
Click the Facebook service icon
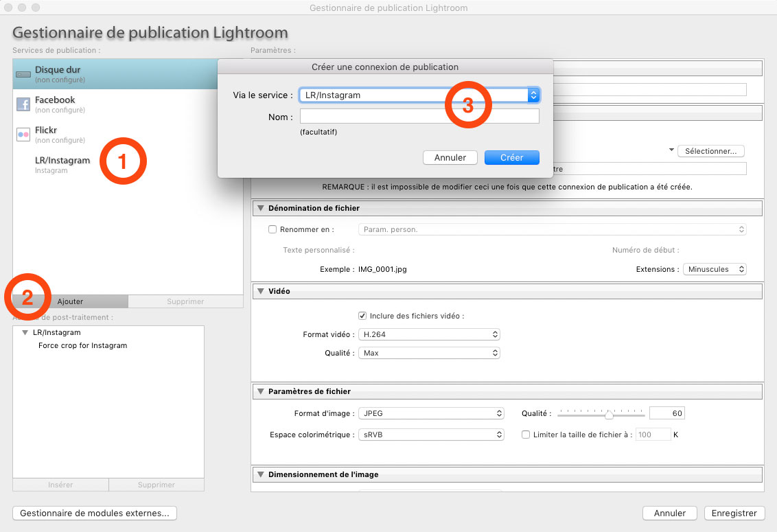(x=23, y=104)
